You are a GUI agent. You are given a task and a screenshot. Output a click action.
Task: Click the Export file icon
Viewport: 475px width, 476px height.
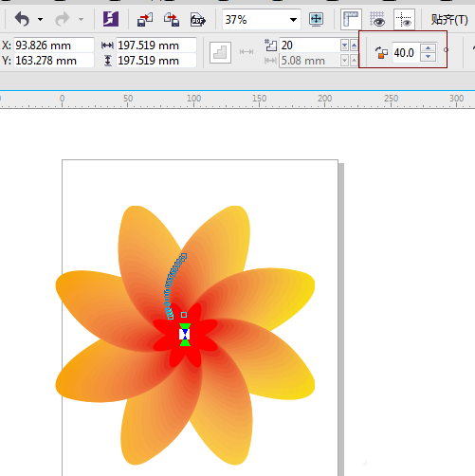coord(172,20)
